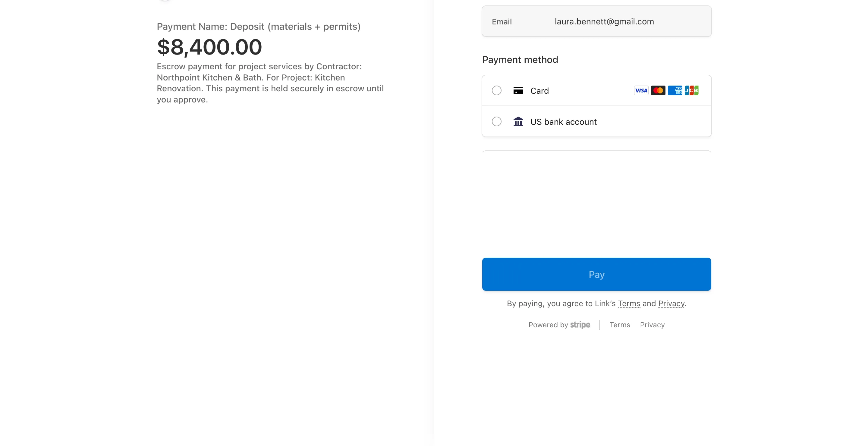Click the $8,400.00 amount
Viewport: 868px width, 446px height.
(x=209, y=47)
